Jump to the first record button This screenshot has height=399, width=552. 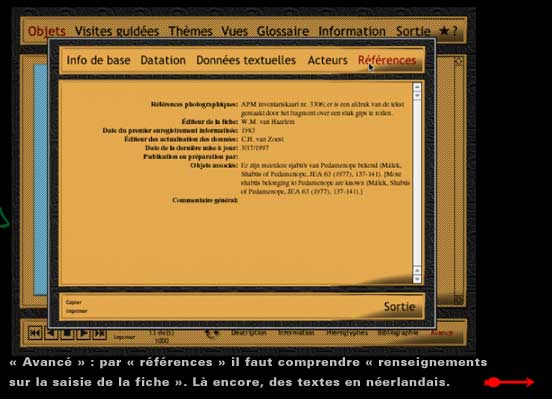tap(35, 333)
